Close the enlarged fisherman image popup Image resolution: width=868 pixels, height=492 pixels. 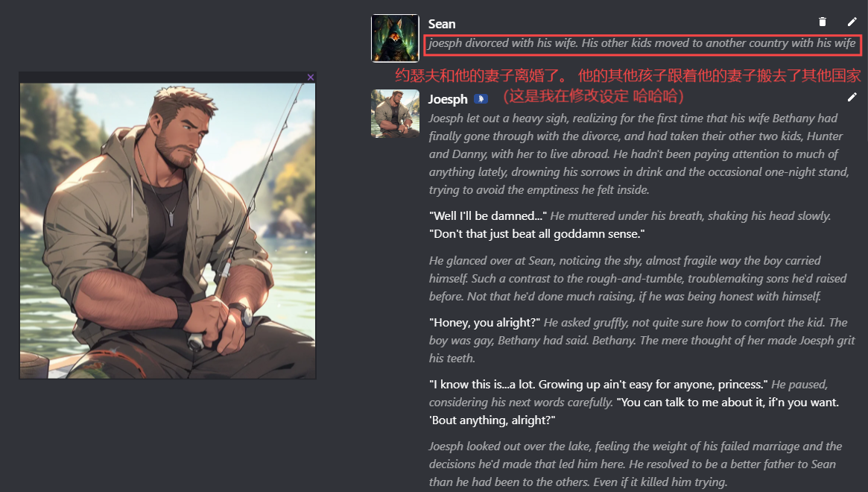click(311, 77)
